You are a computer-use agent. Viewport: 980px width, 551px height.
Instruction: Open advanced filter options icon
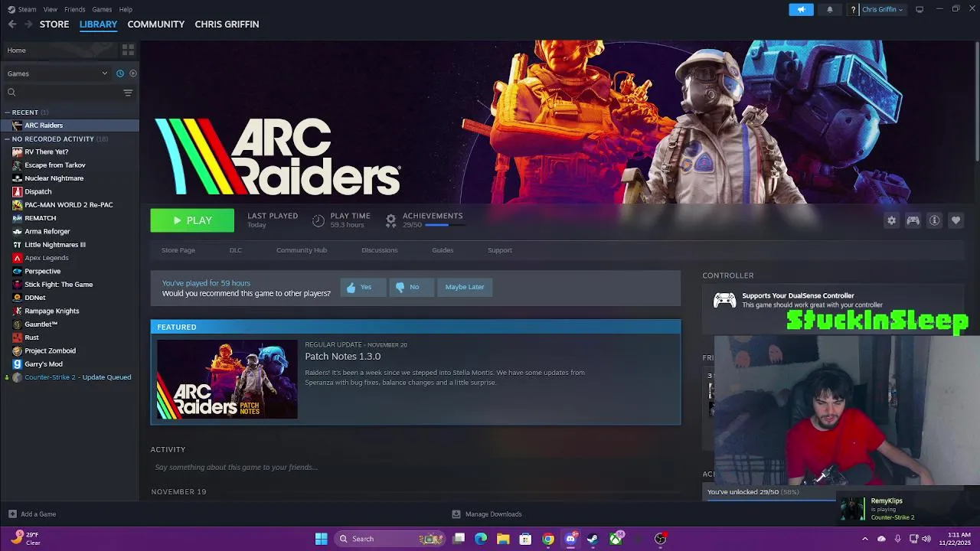coord(128,93)
